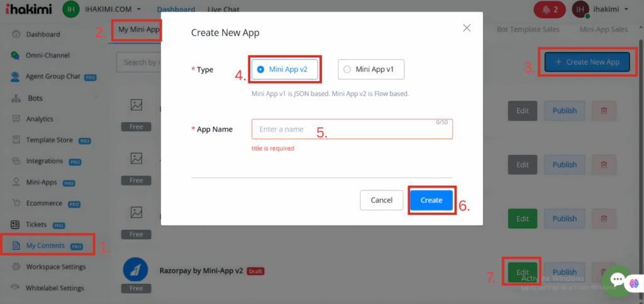This screenshot has width=644, height=304.
Task: Click the notification bell badge icon
Action: 549,9
